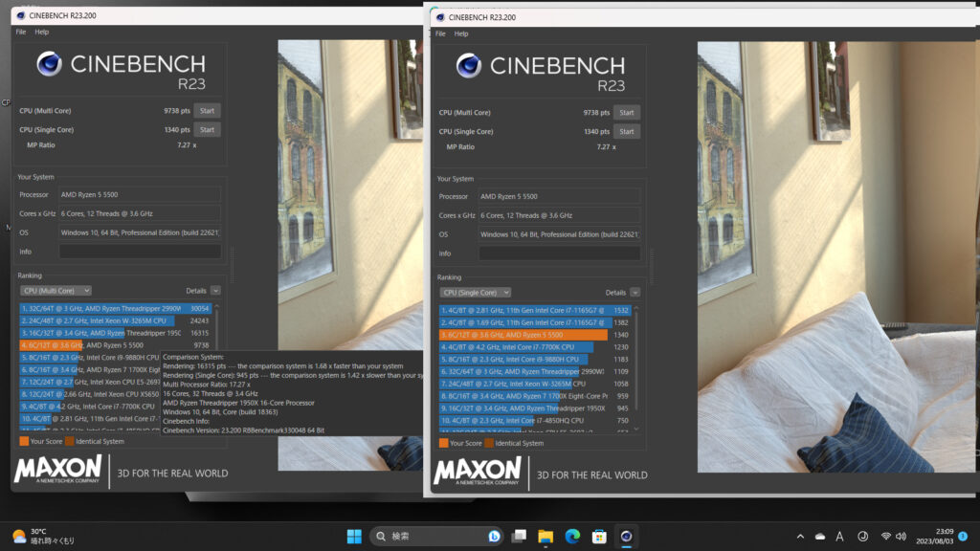Screen dimensions: 980x551
Task: Click the Windows Start button
Action: [354, 537]
